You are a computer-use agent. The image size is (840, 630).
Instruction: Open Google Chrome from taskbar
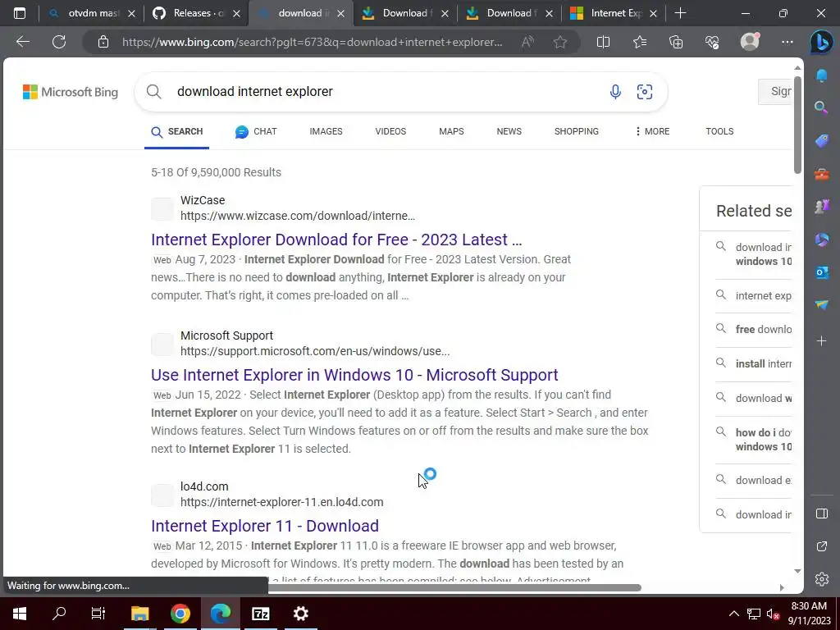[x=180, y=614]
